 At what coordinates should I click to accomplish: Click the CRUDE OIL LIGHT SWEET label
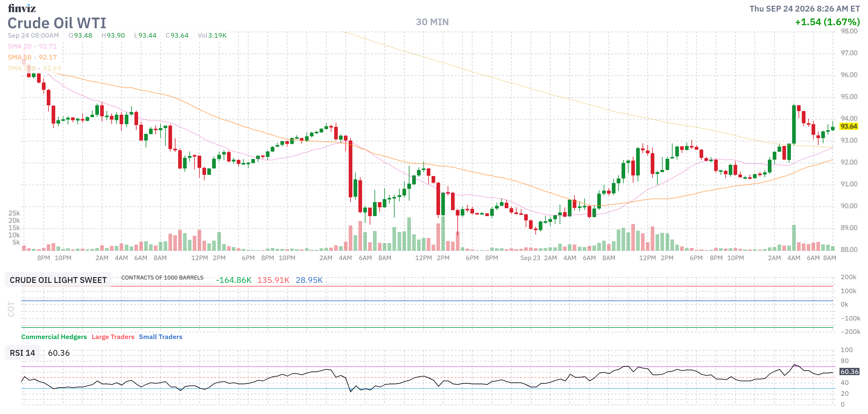(58, 280)
